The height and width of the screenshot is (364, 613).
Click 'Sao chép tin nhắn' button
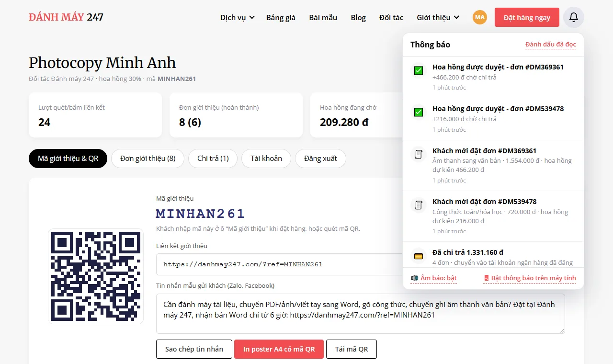click(194, 349)
